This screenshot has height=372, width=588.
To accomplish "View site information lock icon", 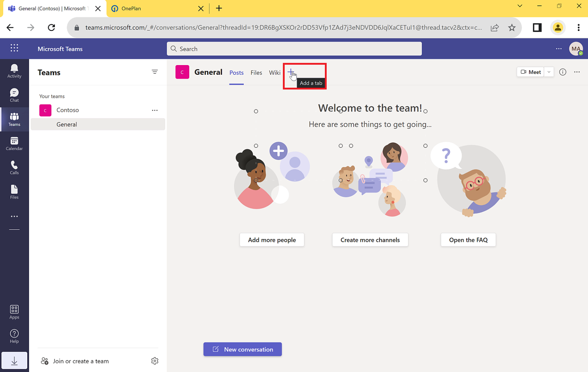I will (x=76, y=28).
